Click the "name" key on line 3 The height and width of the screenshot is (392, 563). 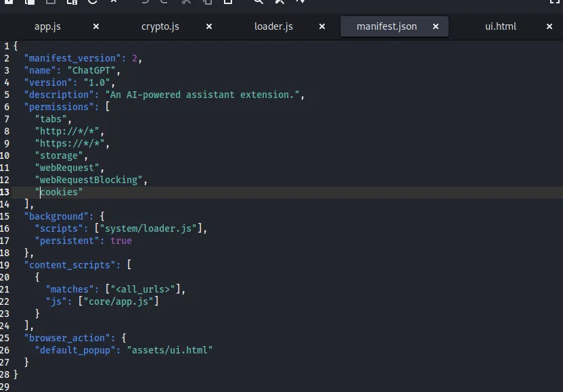point(40,71)
